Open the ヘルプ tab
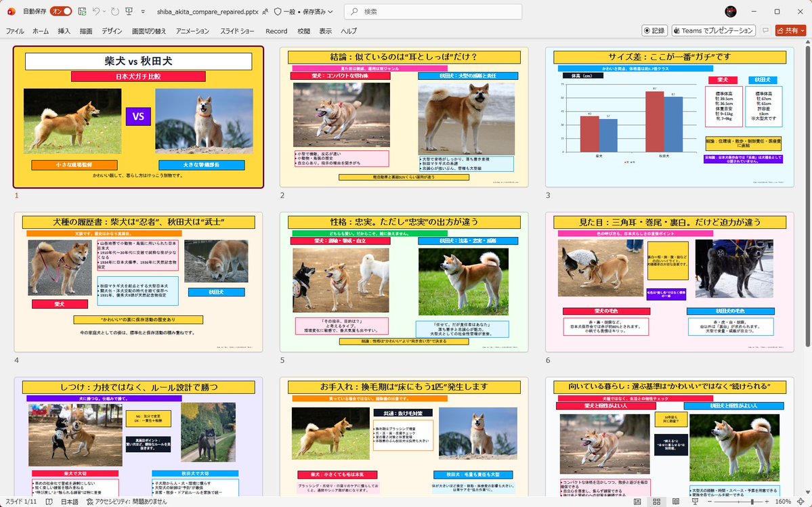Screen dimensions: 812x507 click(x=349, y=31)
